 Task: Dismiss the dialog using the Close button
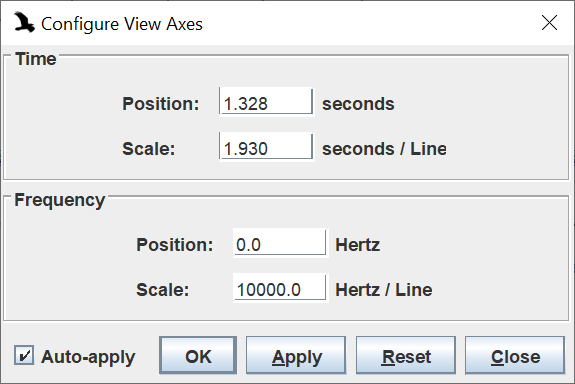coord(515,355)
